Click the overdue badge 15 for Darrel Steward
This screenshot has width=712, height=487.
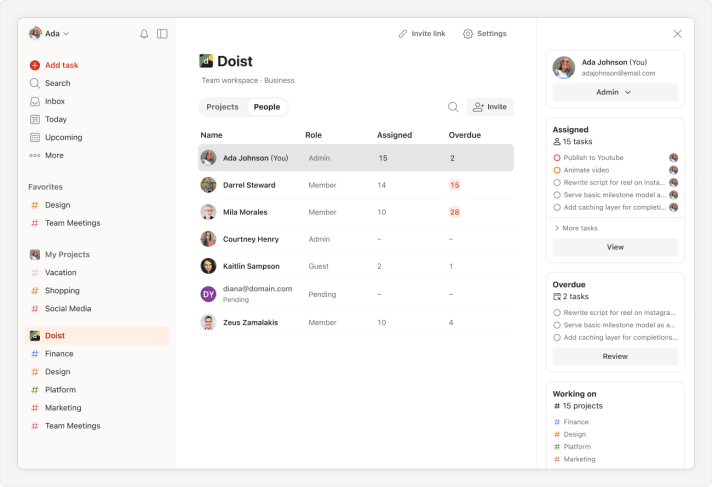tap(454, 185)
